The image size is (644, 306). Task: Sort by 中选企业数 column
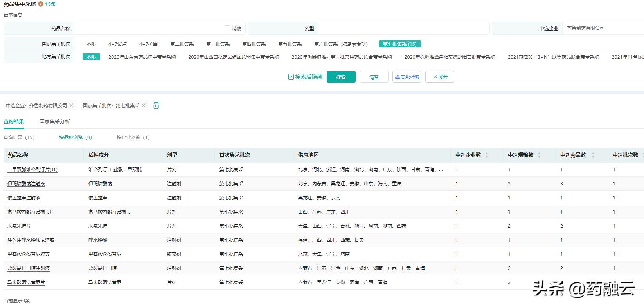tap(487, 155)
